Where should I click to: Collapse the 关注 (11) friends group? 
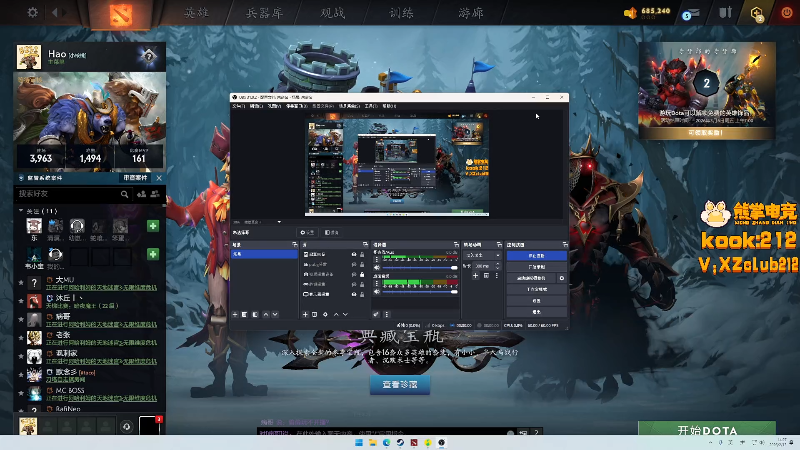21,211
